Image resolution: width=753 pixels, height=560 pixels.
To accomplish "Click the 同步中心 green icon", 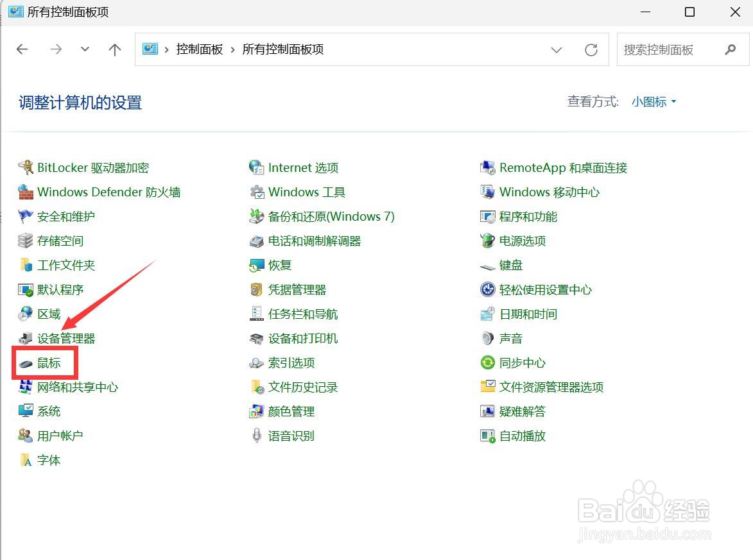I will click(x=487, y=363).
